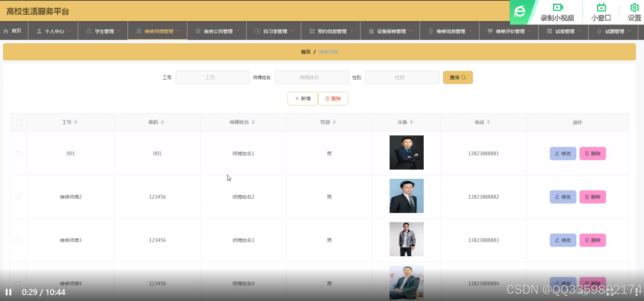
Task: Open avatar photo of 师傅姓名3
Action: click(x=406, y=239)
